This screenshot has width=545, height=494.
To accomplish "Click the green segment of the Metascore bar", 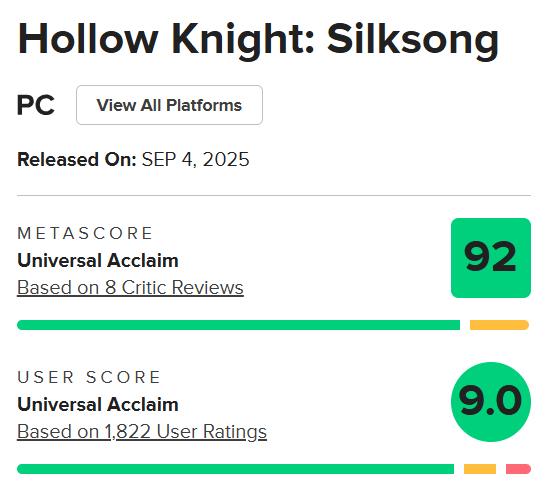I will tap(238, 325).
